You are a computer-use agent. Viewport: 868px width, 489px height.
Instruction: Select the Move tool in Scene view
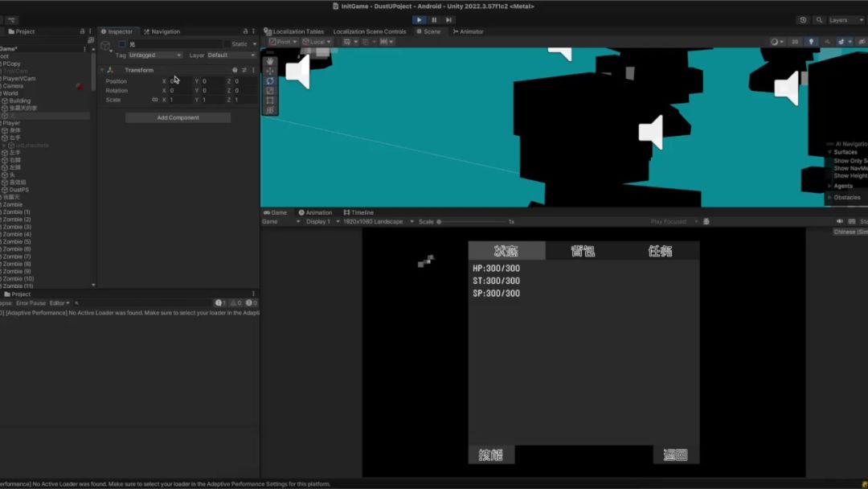(x=270, y=71)
